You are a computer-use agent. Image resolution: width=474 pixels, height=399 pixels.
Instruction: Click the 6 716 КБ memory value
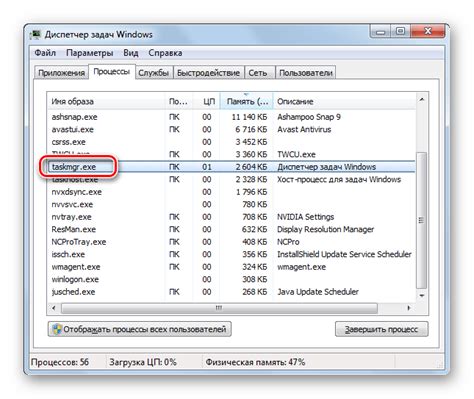pyautogui.click(x=251, y=129)
